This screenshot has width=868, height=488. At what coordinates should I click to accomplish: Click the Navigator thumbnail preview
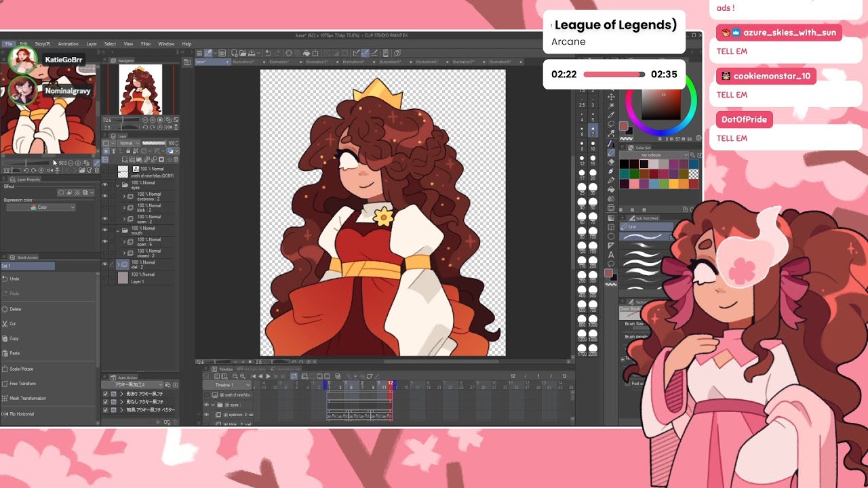click(140, 89)
